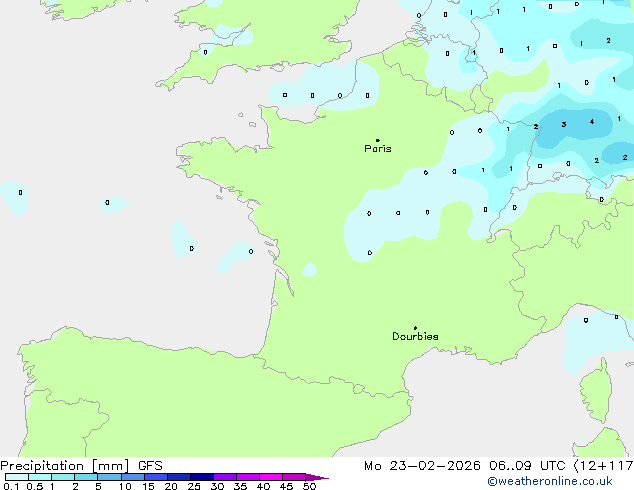
Task: Select the 2–5 mm legend swatch
Action: point(86,477)
